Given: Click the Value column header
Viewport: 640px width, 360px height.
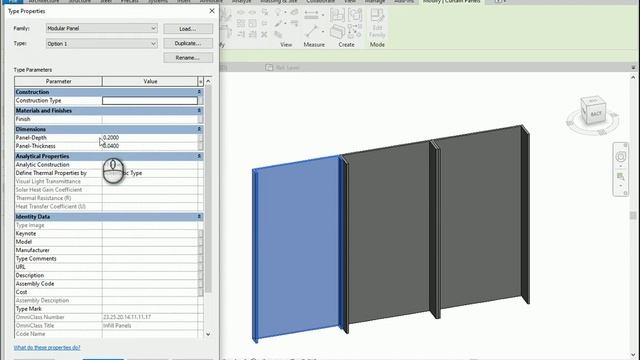Looking at the screenshot, I should (x=150, y=81).
